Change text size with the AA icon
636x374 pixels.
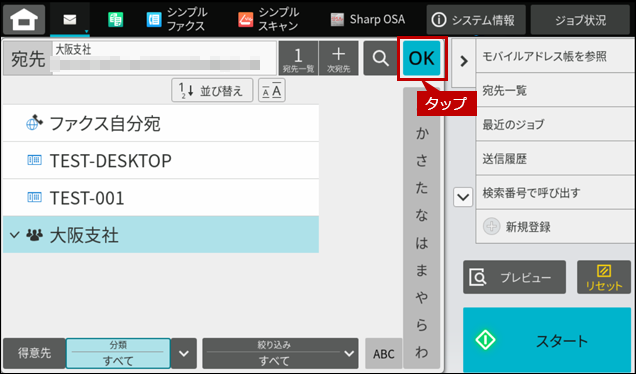point(272,90)
